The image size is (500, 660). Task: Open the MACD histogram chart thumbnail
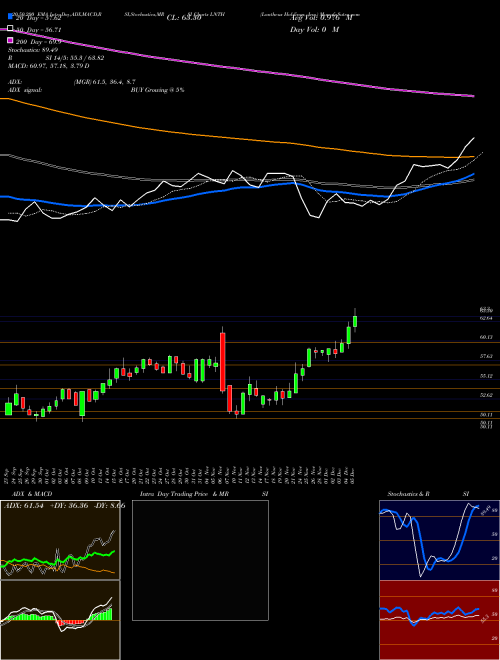tap(60, 620)
